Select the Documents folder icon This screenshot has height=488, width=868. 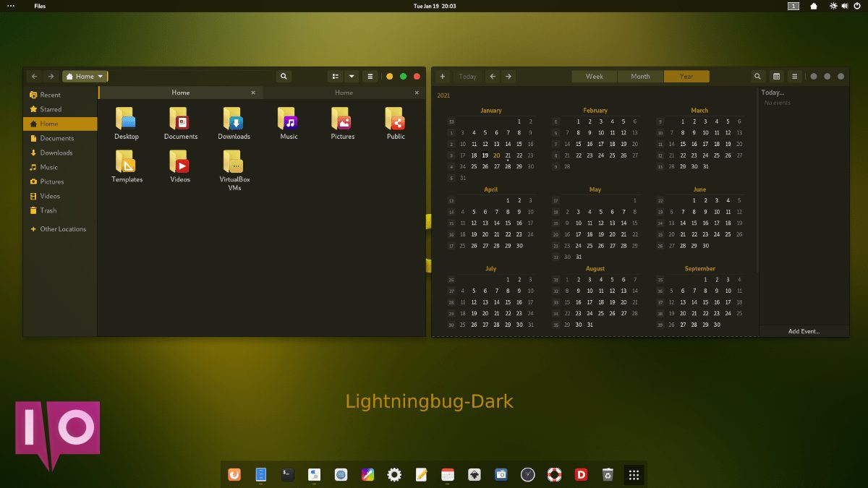(x=180, y=119)
